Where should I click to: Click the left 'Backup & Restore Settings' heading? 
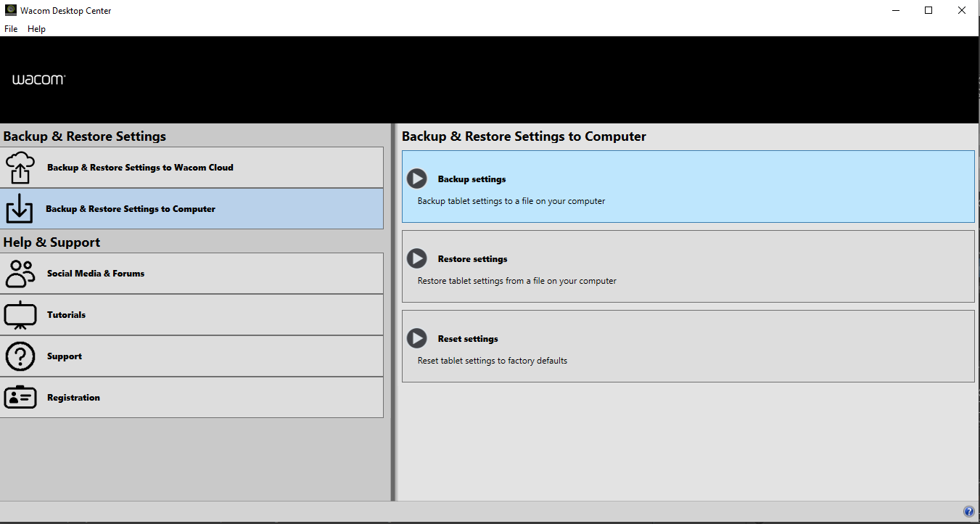click(x=85, y=136)
